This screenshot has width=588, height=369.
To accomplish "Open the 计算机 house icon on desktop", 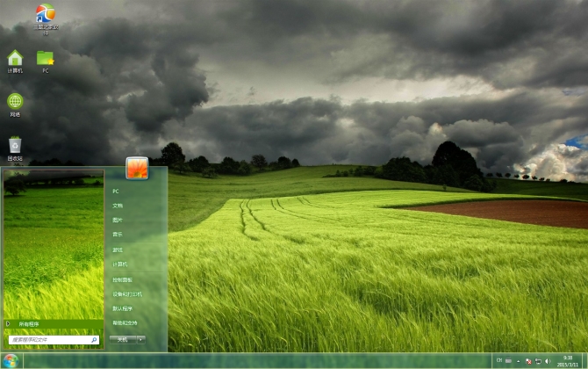I will [15, 61].
